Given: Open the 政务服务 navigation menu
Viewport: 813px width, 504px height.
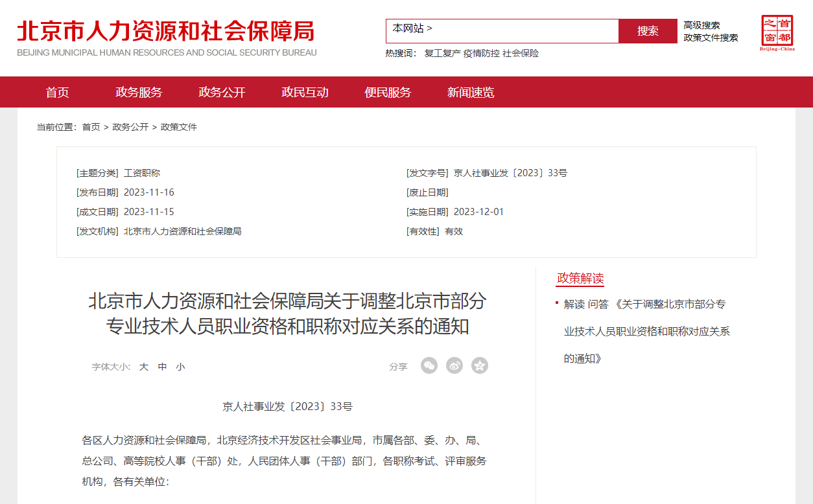Looking at the screenshot, I should pyautogui.click(x=139, y=93).
